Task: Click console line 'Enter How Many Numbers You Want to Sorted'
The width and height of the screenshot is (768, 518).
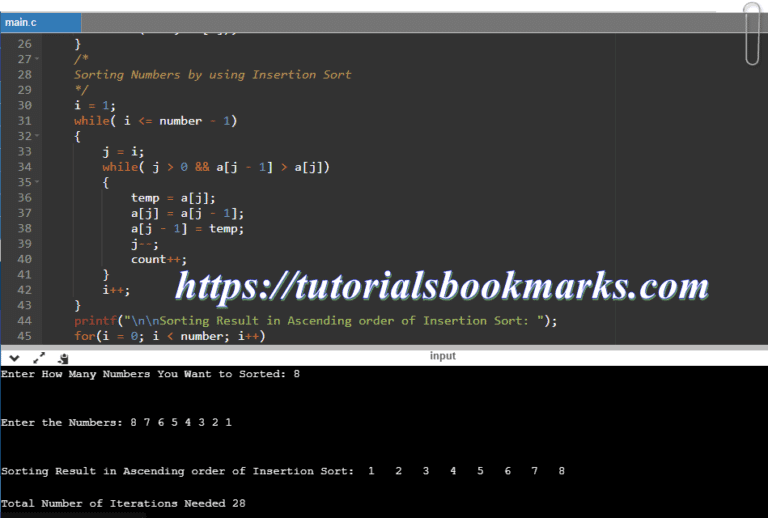Action: (150, 374)
